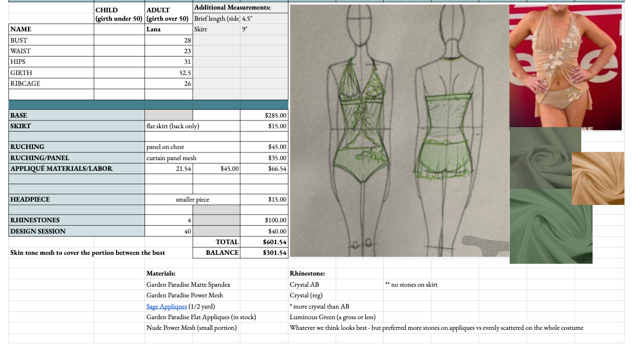Click the 'Rhinestone:' heading cell
643x364 pixels.
tap(312, 273)
